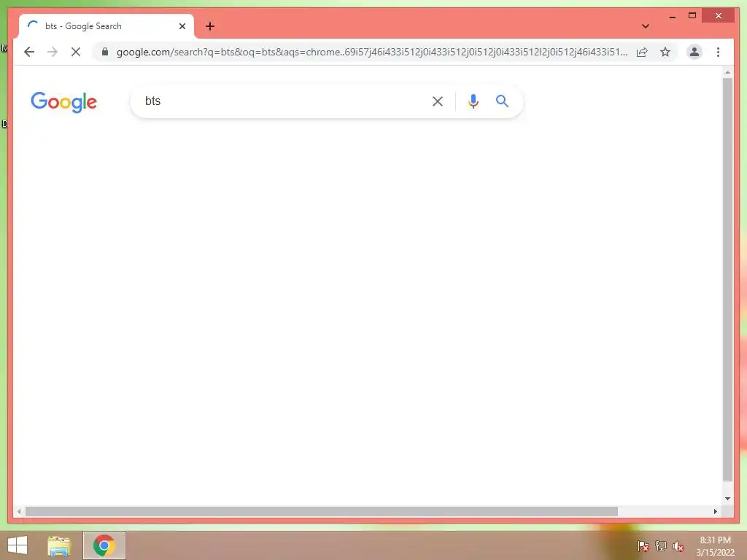Click the Google logo
Screen dimensions: 747x560
(64, 102)
